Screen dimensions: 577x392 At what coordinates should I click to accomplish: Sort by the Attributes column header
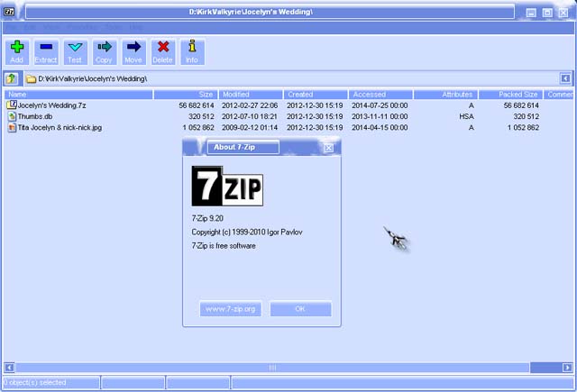[445, 95]
